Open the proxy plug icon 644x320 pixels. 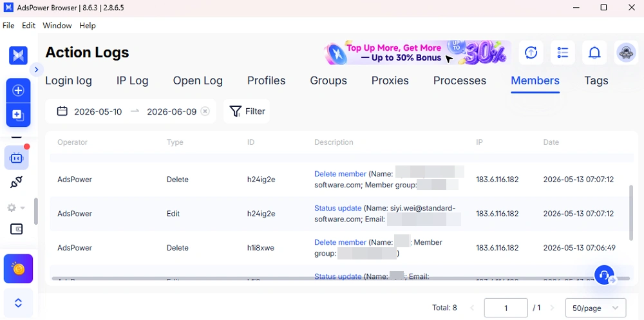(17, 182)
